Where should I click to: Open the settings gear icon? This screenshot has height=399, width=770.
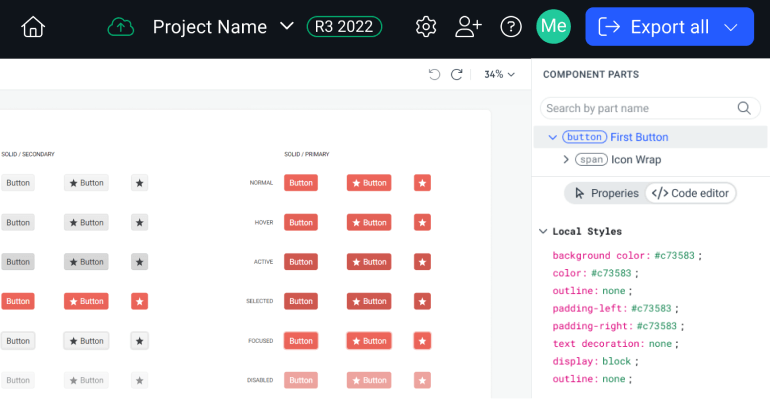426,27
